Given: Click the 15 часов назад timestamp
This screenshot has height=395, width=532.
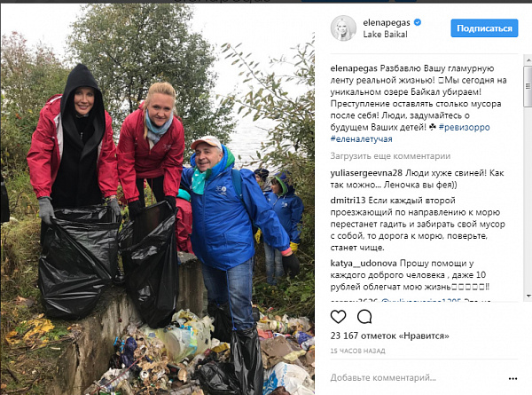Looking at the screenshot, I should [357, 351].
